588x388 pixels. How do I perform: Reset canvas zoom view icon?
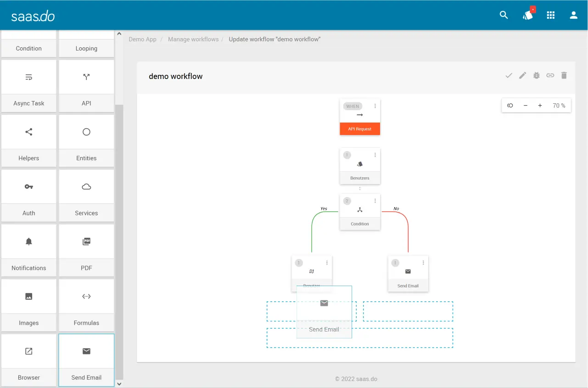[510, 106]
